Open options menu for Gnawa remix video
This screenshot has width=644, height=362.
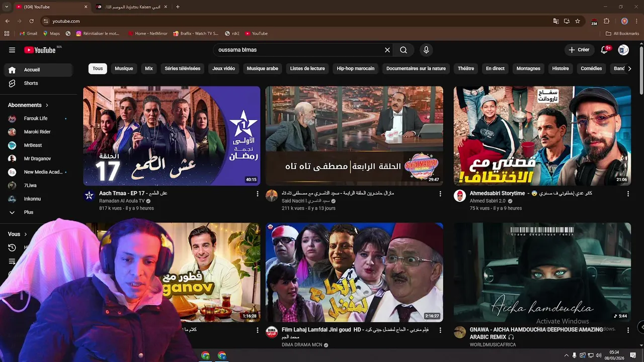[628, 330]
